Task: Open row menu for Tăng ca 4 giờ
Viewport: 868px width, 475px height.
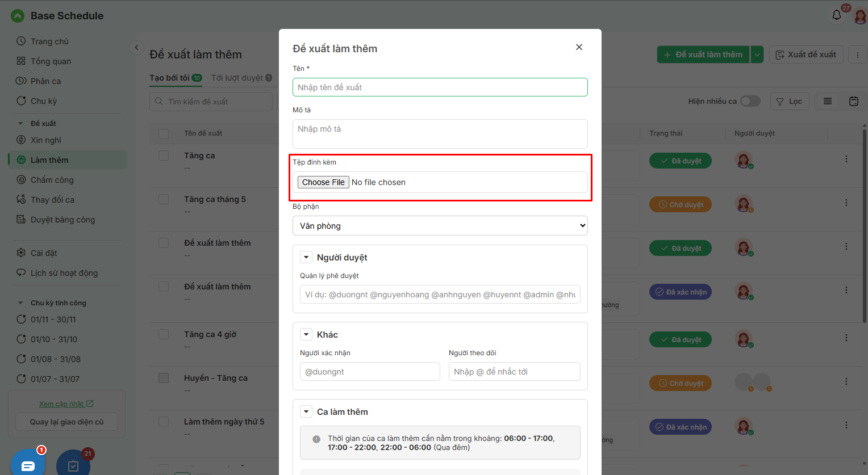Action: pyautogui.click(x=846, y=338)
